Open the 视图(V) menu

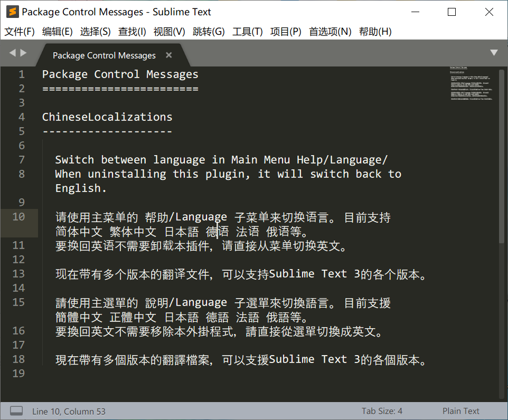[170, 32]
